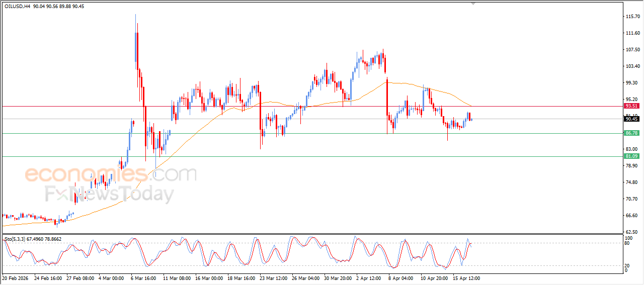Select the green 81.09 support price label
This screenshot has width=644, height=285.
pos(631,156)
